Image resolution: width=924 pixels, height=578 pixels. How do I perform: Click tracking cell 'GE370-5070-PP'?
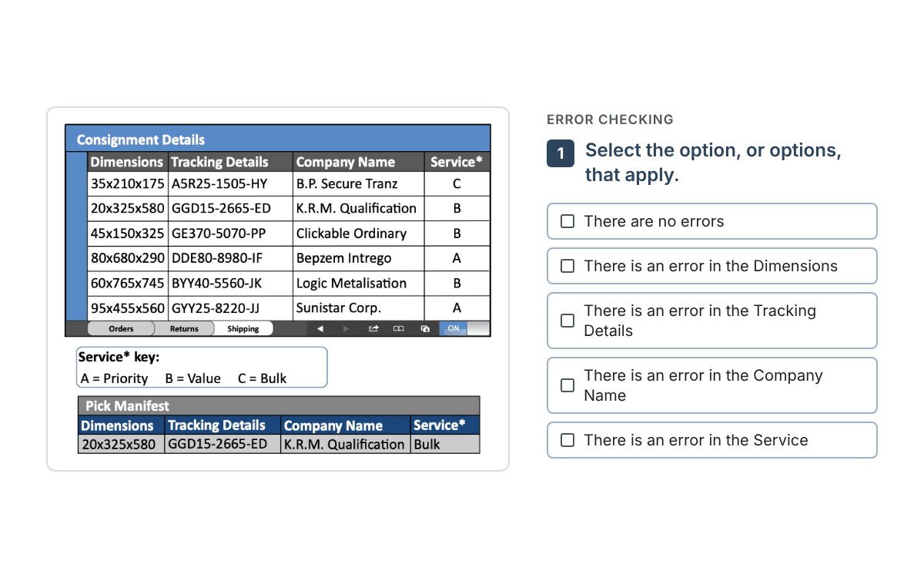click(x=230, y=234)
